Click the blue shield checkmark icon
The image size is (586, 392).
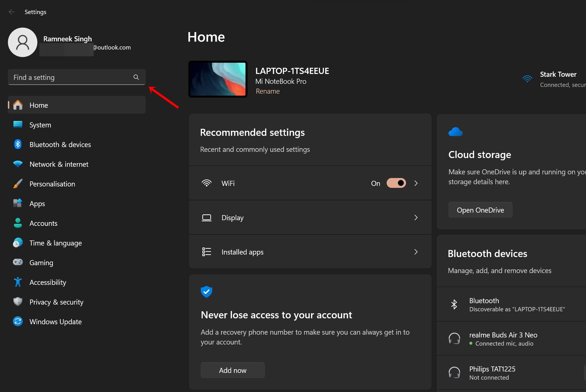[x=206, y=292]
